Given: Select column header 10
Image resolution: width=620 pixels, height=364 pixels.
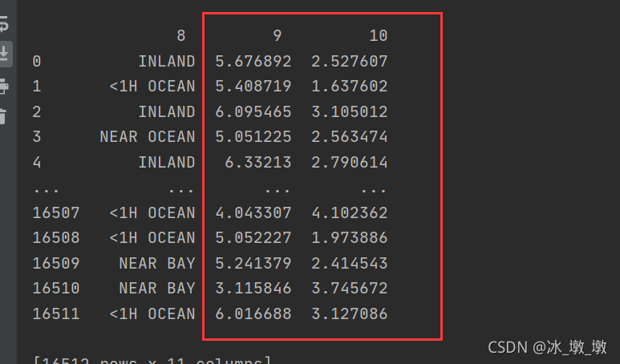Looking at the screenshot, I should [x=379, y=35].
